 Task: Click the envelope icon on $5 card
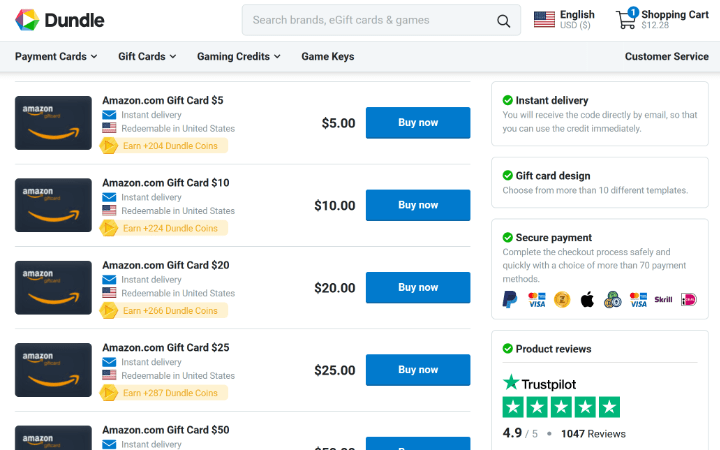tap(109, 115)
